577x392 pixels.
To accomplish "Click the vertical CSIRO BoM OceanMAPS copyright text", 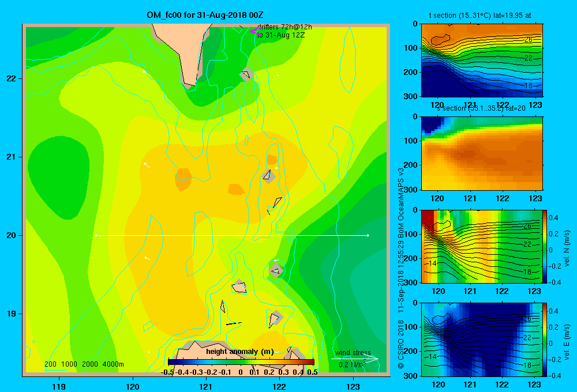I will click(x=401, y=268).
